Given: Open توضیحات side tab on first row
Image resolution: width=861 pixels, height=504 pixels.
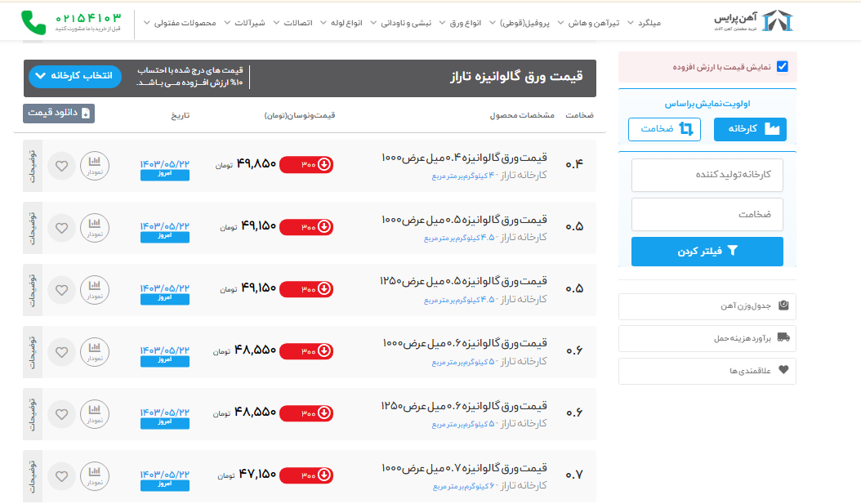Looking at the screenshot, I should coord(33,166).
